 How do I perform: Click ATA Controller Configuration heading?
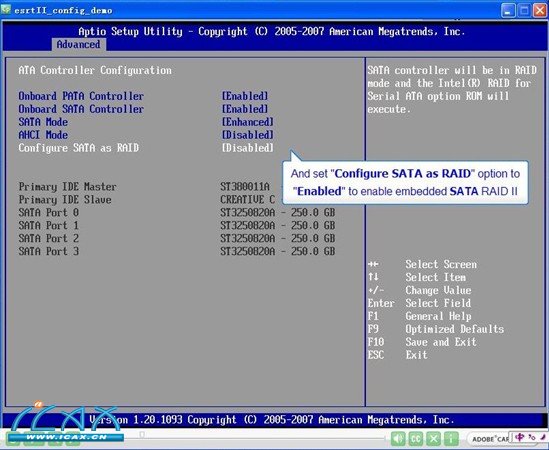tap(95, 70)
